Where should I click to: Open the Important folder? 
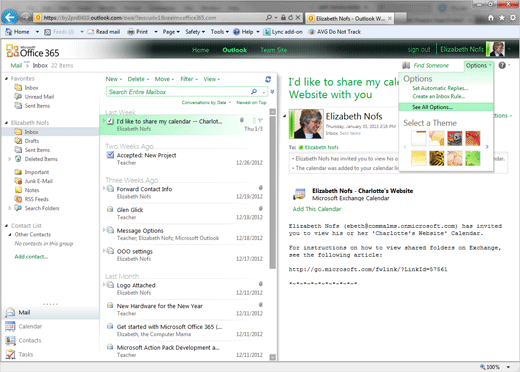37,172
